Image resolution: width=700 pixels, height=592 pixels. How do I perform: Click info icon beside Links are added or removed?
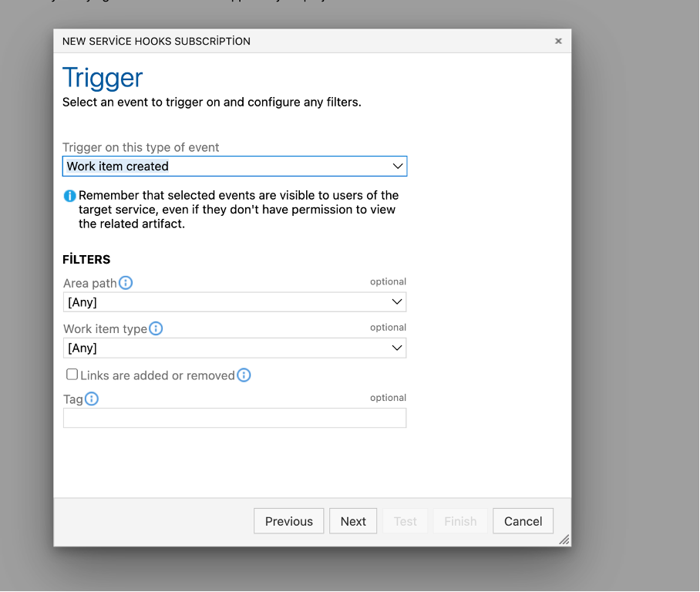click(x=244, y=375)
